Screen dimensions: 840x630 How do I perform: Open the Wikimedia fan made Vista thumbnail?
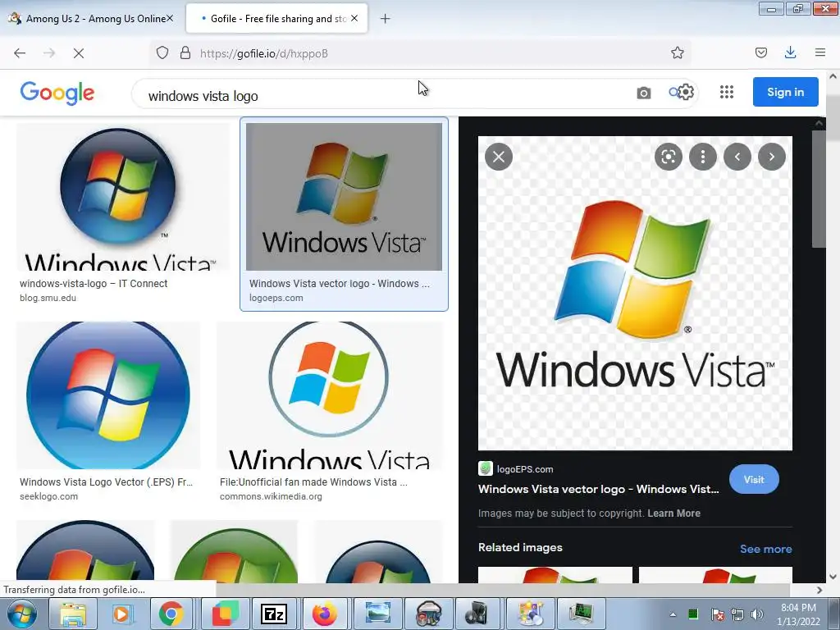(x=330, y=395)
